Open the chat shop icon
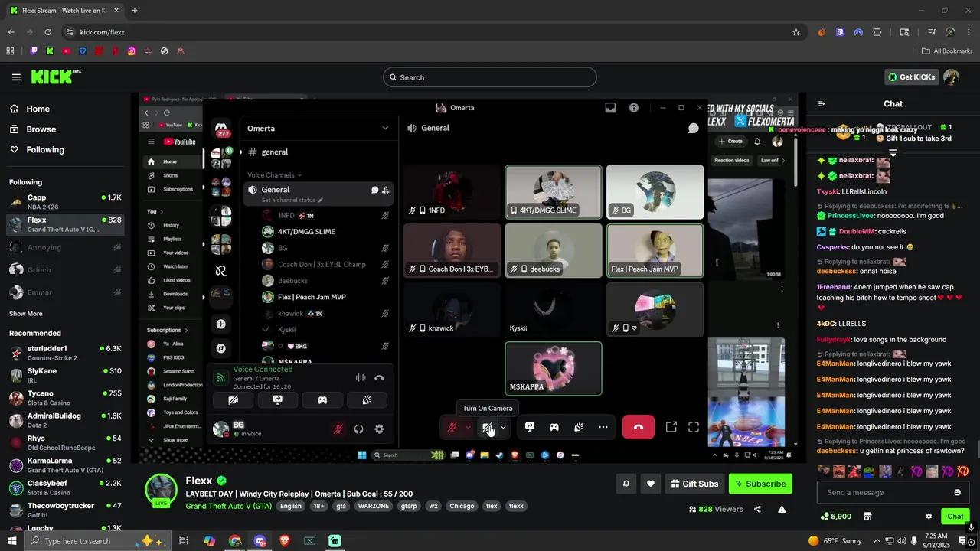The width and height of the screenshot is (980, 551). click(x=867, y=517)
